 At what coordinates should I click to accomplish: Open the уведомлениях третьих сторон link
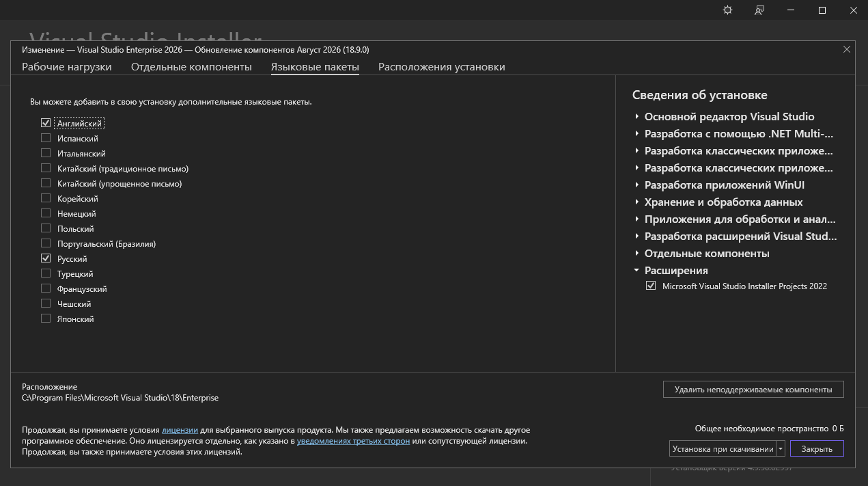(354, 441)
